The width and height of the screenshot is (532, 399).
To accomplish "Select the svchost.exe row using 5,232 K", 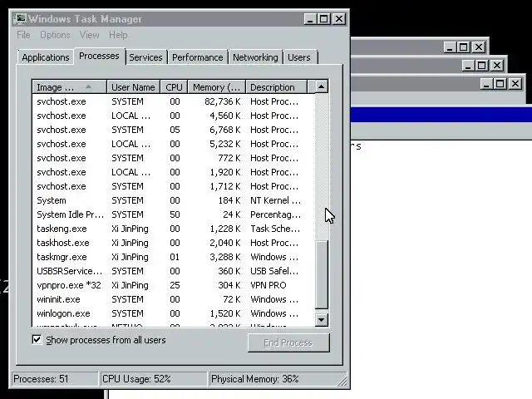I will (173, 144).
